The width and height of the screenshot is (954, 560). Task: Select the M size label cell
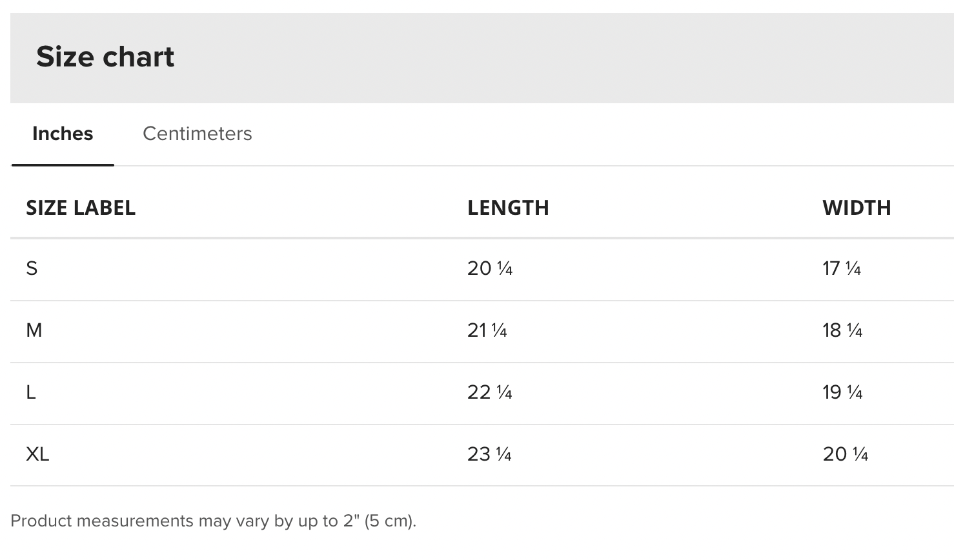click(x=34, y=330)
